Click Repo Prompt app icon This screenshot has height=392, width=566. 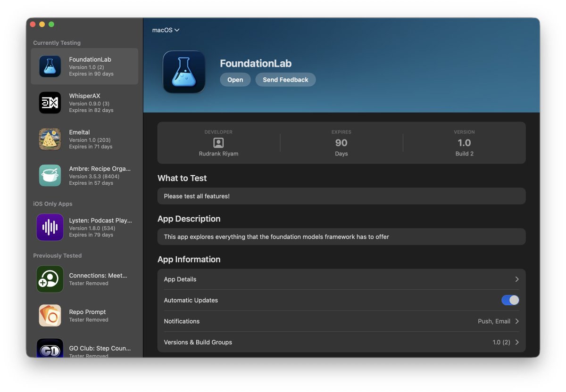[50, 315]
